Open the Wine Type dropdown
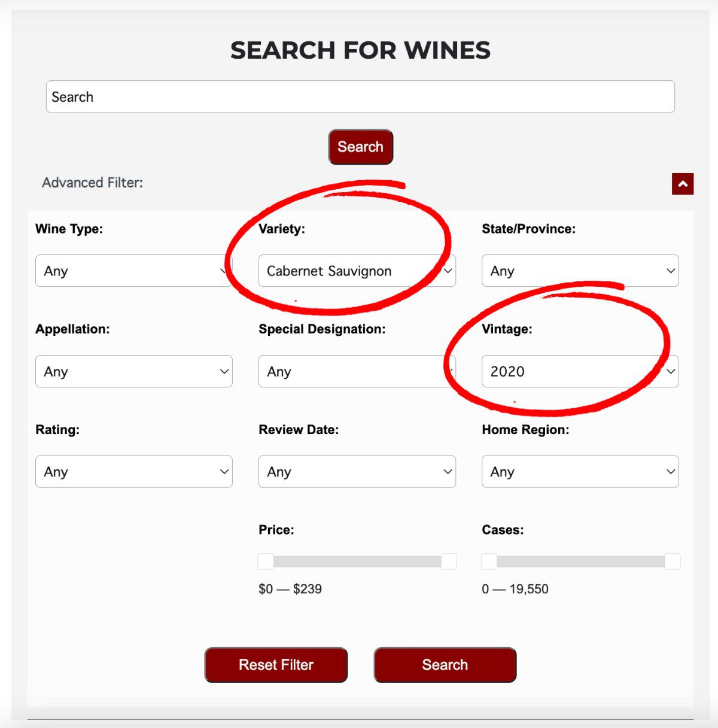 coord(133,271)
